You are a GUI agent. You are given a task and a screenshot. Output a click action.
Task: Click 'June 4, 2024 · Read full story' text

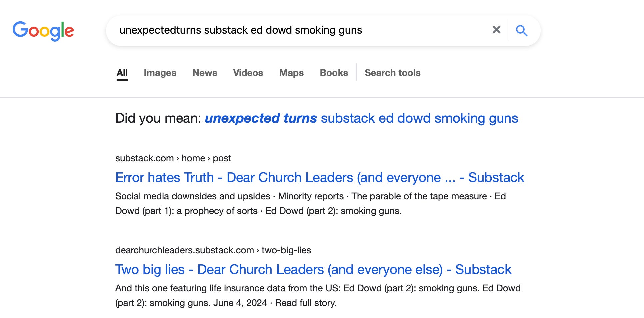275,303
